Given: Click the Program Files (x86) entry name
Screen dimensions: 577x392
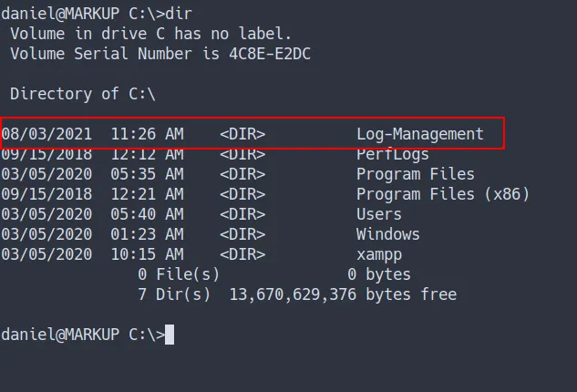Looking at the screenshot, I should click(x=442, y=194).
